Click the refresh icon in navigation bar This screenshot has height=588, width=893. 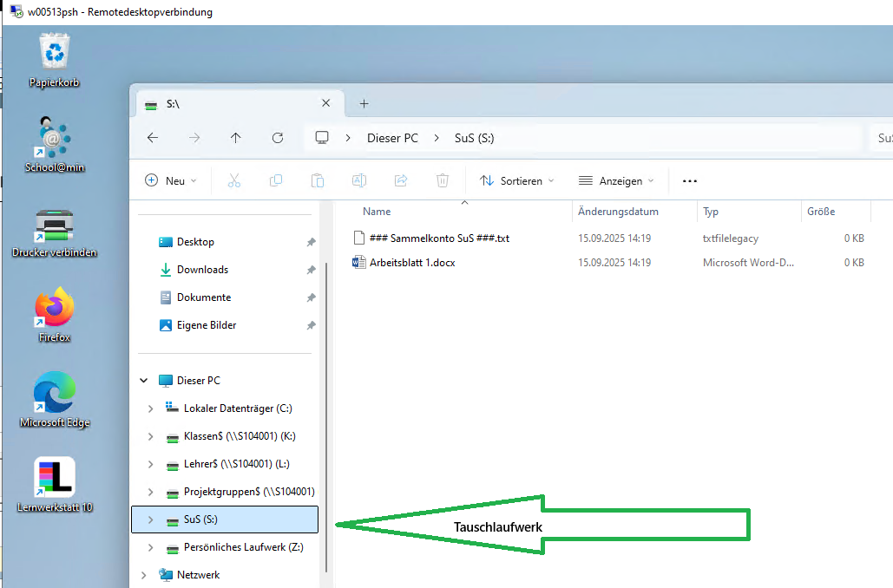(278, 138)
